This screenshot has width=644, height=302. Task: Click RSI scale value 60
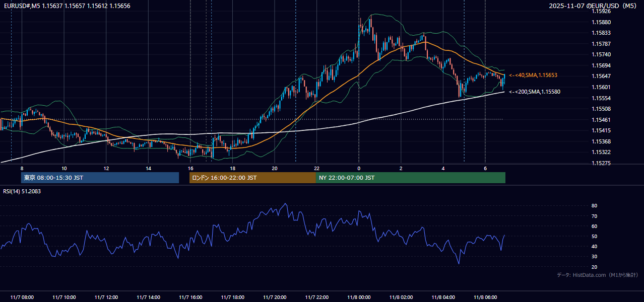point(594,226)
